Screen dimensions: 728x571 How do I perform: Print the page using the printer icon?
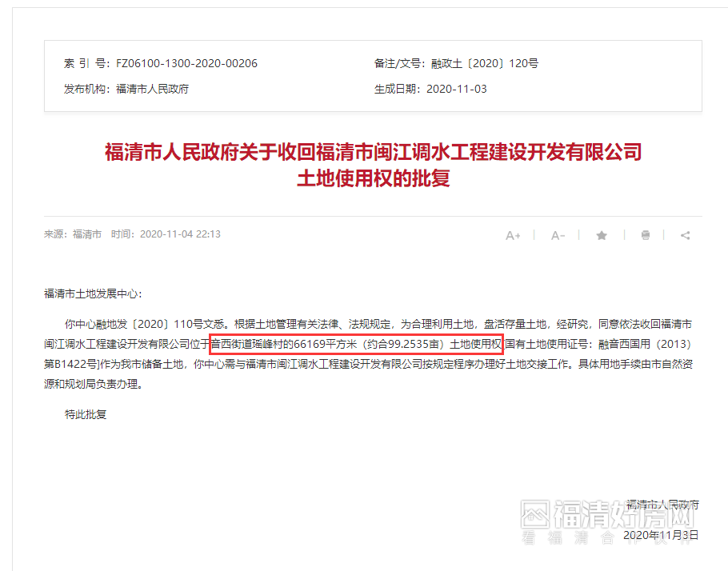[x=646, y=235]
